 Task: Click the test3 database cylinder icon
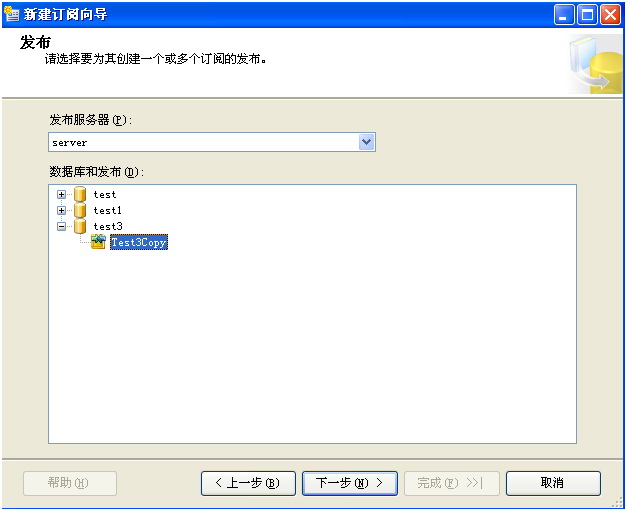80,226
